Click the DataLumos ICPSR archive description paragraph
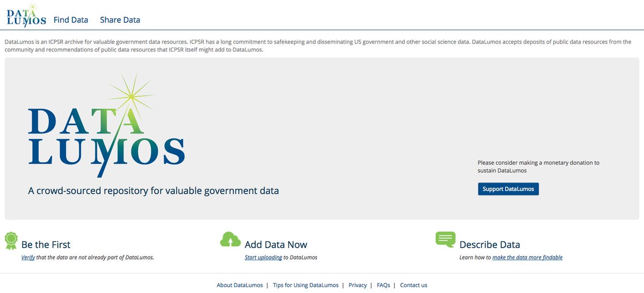The width and height of the screenshot is (644, 293). click(x=318, y=46)
